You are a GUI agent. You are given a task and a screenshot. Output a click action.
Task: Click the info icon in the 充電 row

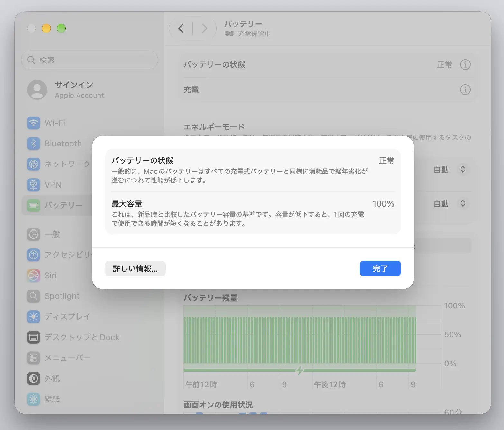pos(465,89)
